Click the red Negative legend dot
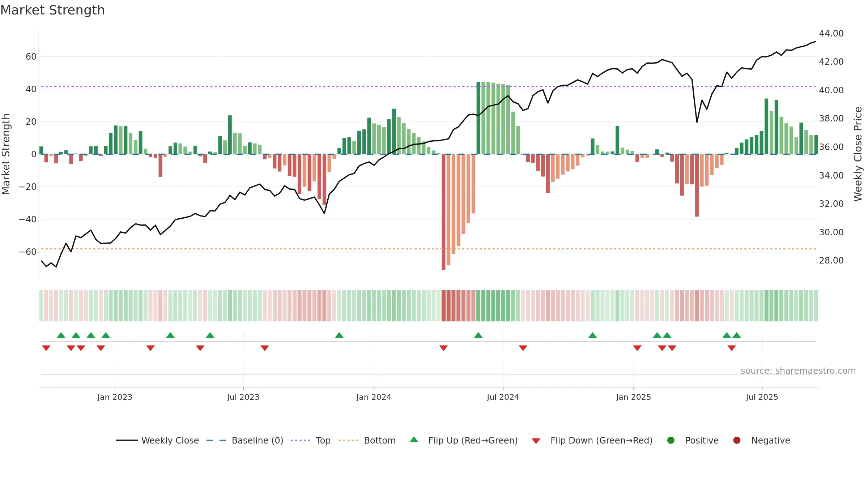868x488 pixels. click(737, 440)
